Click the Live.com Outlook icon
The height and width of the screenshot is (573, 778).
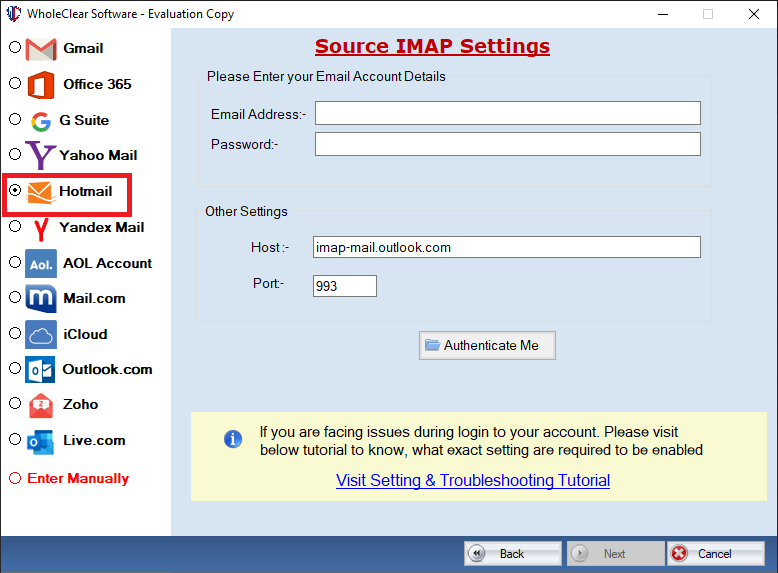[x=40, y=442]
